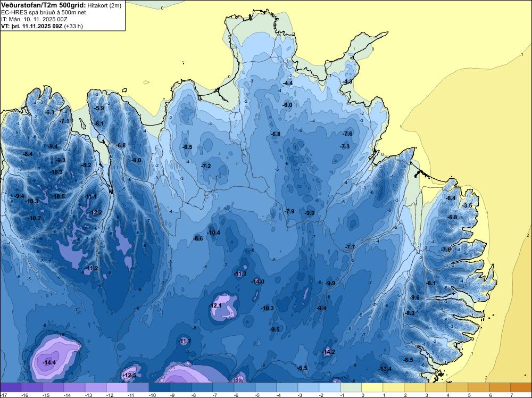
Task: Click the -8.3 temperature label
Action: coord(410,313)
